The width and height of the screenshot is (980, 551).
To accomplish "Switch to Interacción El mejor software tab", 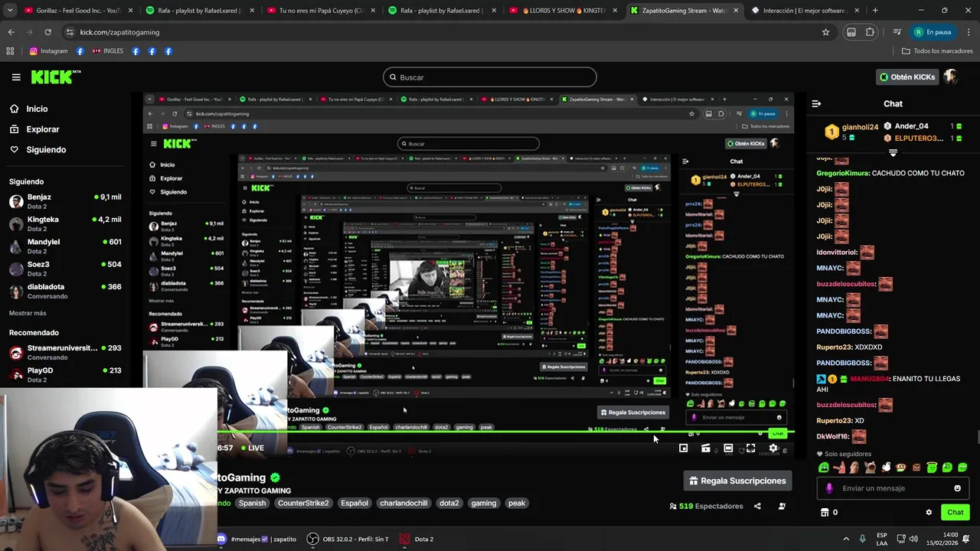I will (x=804, y=11).
